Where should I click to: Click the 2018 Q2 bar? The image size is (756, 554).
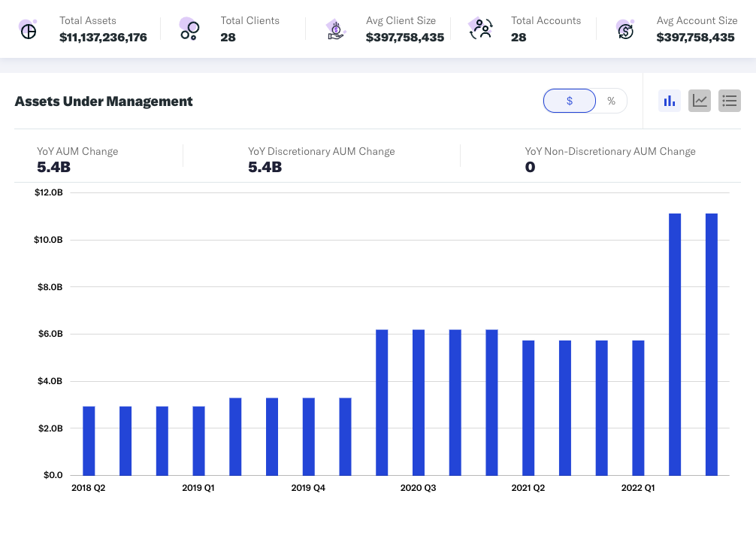click(89, 440)
